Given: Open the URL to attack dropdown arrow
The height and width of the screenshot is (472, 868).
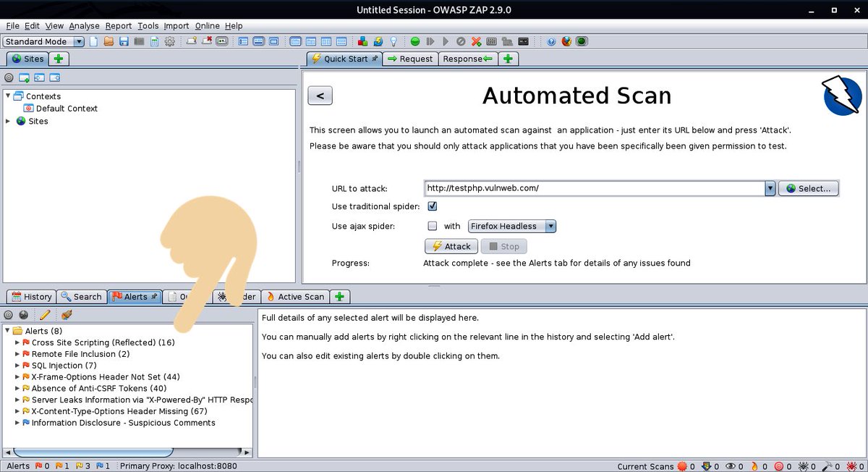Looking at the screenshot, I should coord(770,188).
